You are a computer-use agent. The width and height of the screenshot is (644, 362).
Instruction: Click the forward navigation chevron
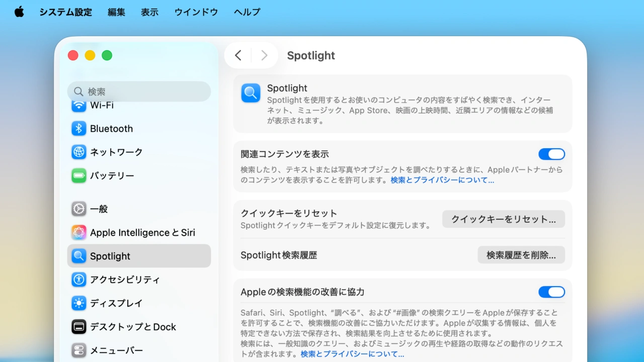tap(264, 55)
